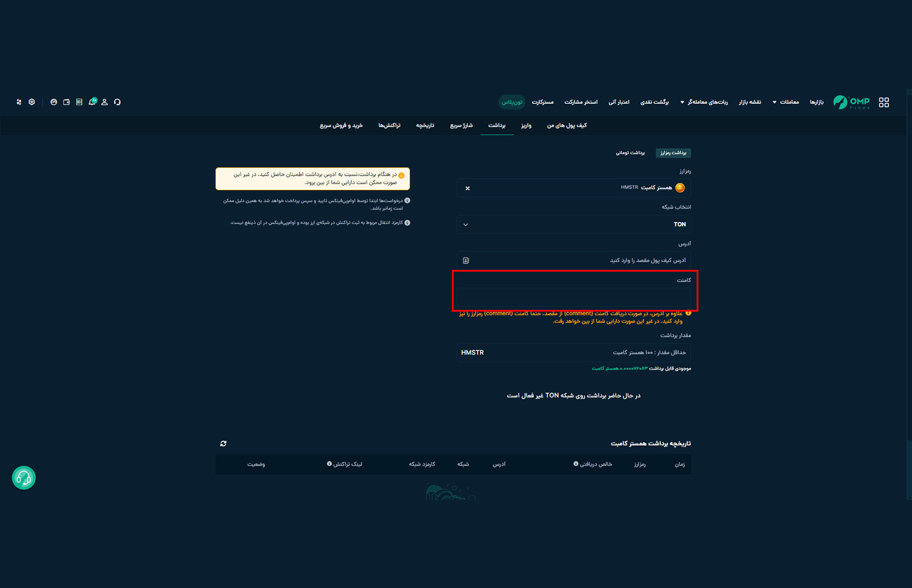Switch to برداشت رمزارز tab

click(x=673, y=153)
